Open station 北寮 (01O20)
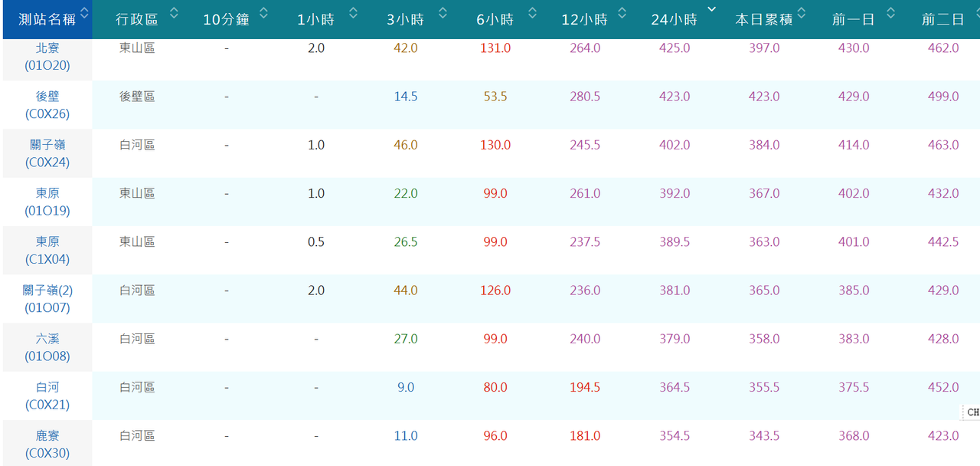The width and height of the screenshot is (980, 466). coord(47,57)
